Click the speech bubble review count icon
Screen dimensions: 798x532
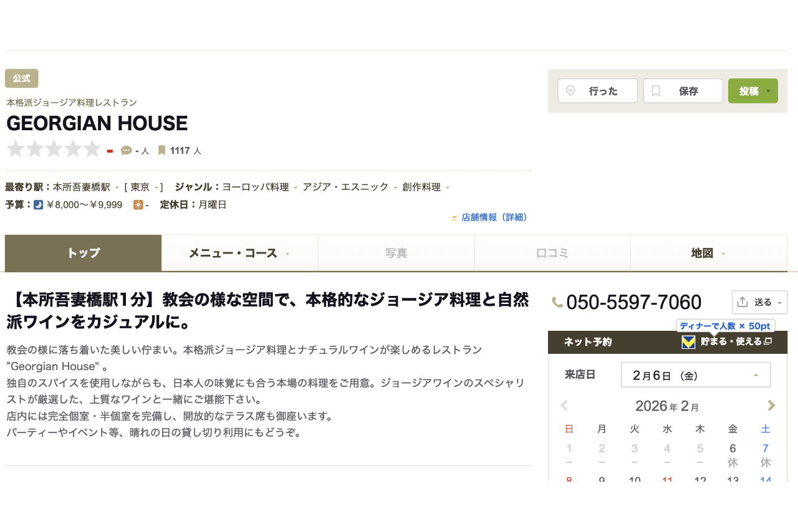point(127,150)
